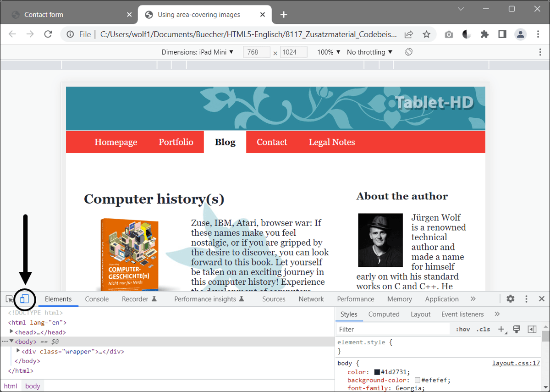
Task: Toggle the .cls class editor
Action: 483,329
